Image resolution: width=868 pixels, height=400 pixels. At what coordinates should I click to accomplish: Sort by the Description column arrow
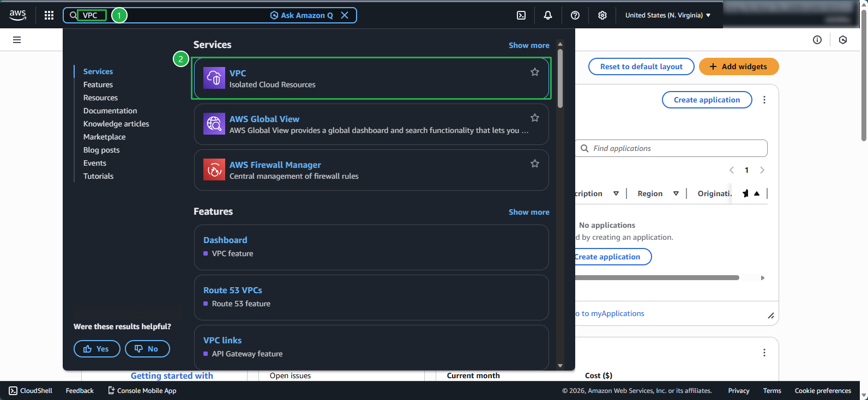click(616, 193)
